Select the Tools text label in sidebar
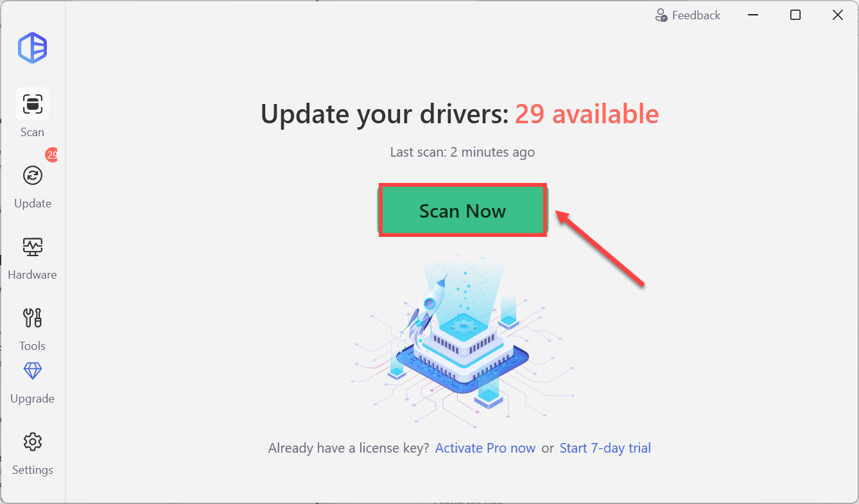This screenshot has width=859, height=504. coord(32,346)
